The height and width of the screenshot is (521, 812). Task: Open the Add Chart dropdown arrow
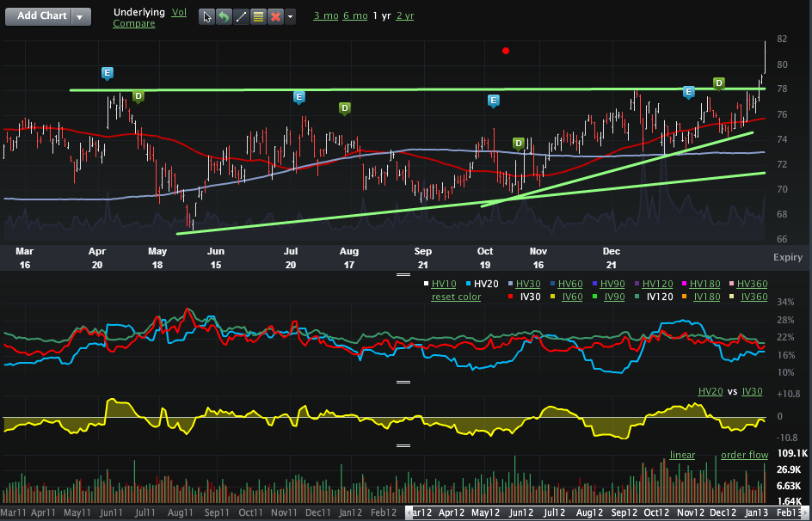(80, 17)
